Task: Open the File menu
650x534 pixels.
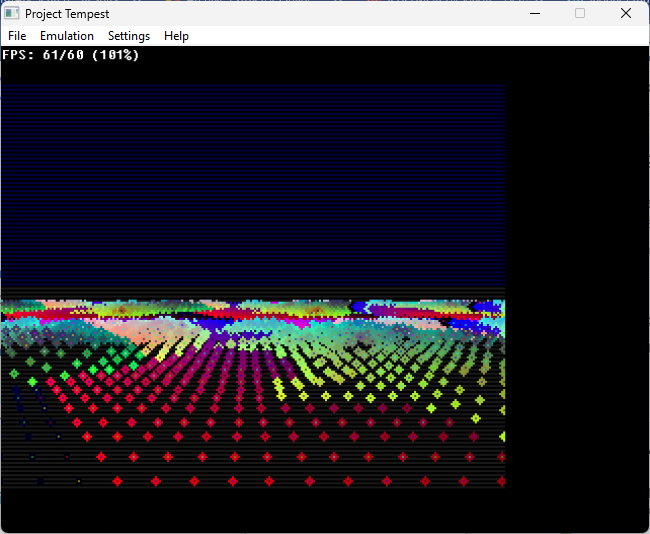Action: click(x=17, y=36)
